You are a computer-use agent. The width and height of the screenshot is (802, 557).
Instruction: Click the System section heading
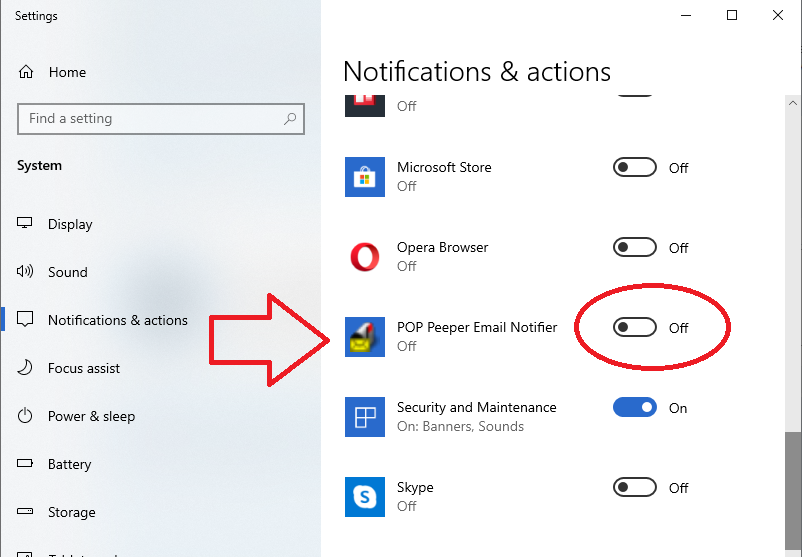click(x=39, y=166)
